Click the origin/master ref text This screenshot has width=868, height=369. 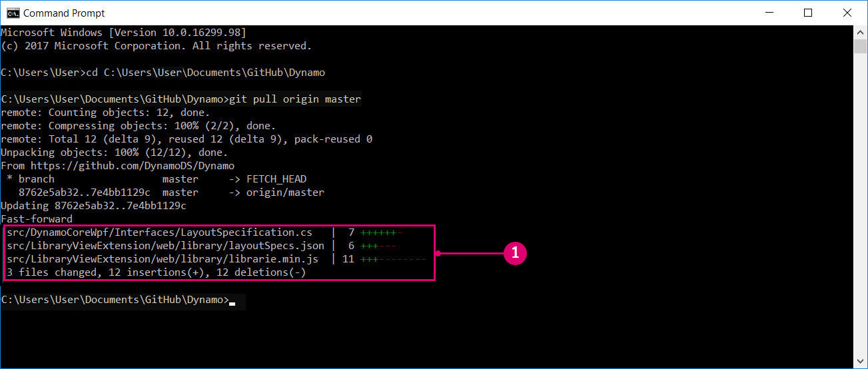coord(285,192)
